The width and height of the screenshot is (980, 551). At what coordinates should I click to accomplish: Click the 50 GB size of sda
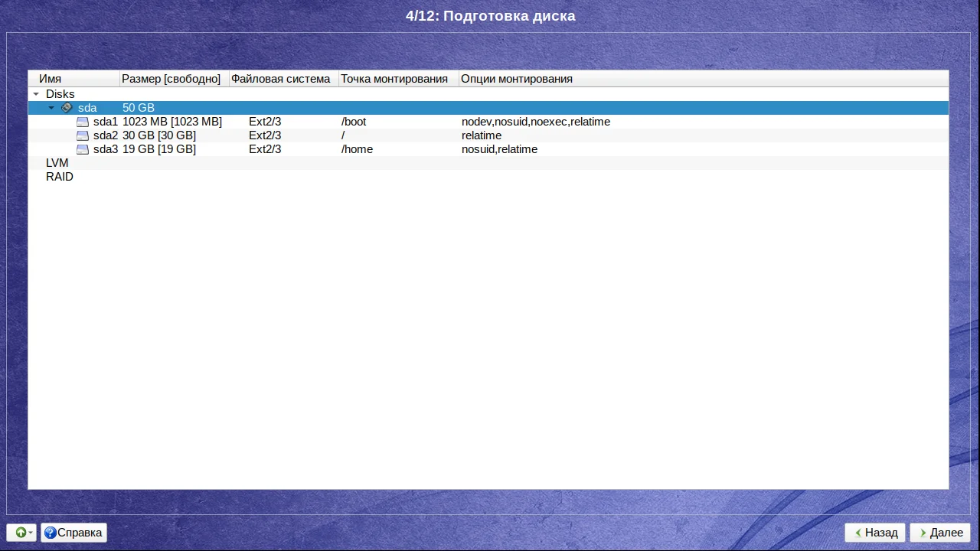139,108
